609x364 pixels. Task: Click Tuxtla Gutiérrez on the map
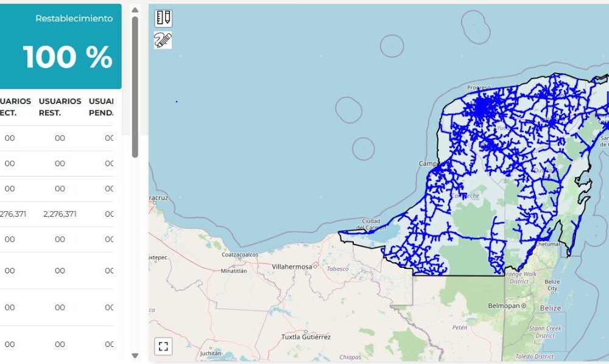[x=306, y=337]
